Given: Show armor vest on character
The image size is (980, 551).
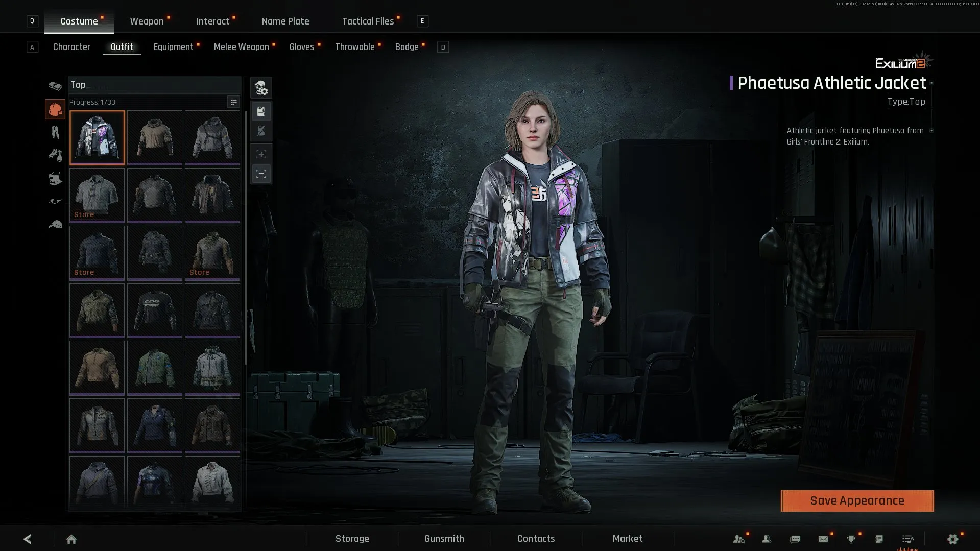Looking at the screenshot, I should pyautogui.click(x=261, y=111).
